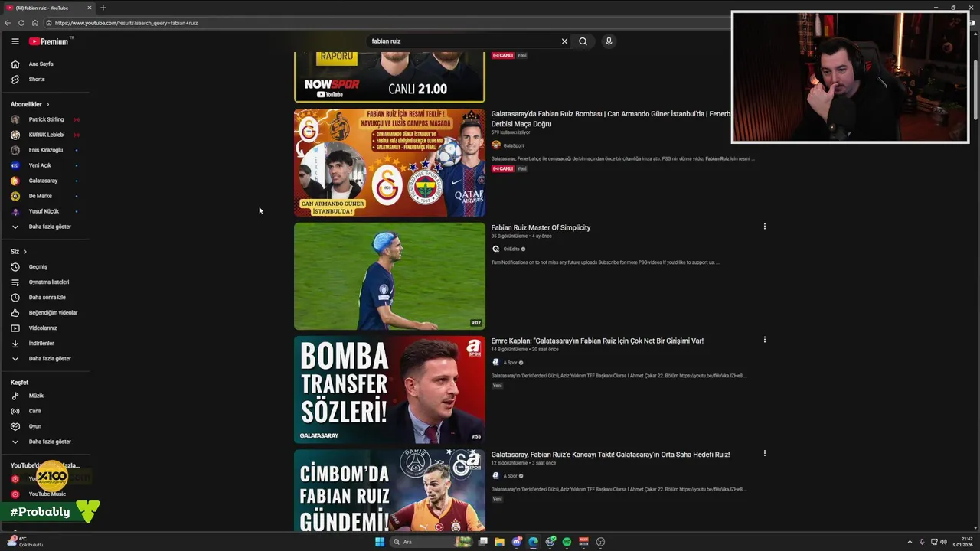Open more options for Emre Kaplan video
This screenshot has height=551, width=980.
(764, 340)
